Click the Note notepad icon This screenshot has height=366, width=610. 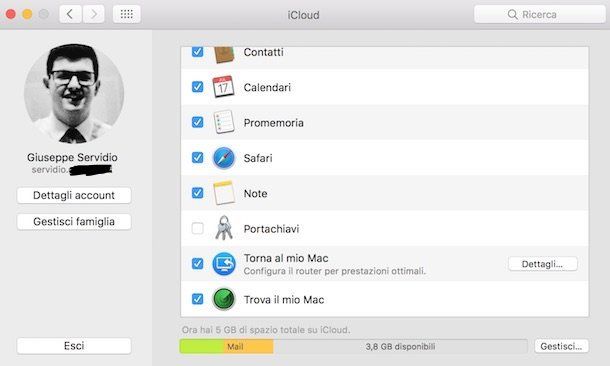[224, 193]
